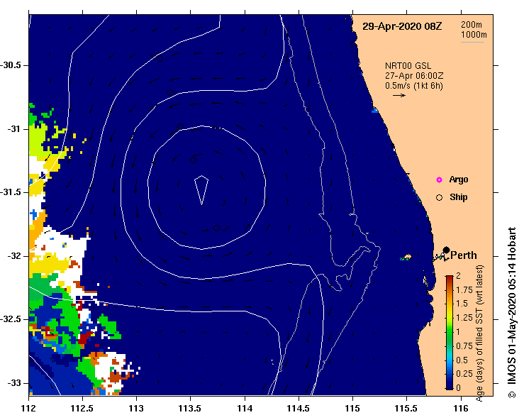Click the 0.5m/s reference velocity arrow
This screenshot has width=524, height=420.
(399, 95)
